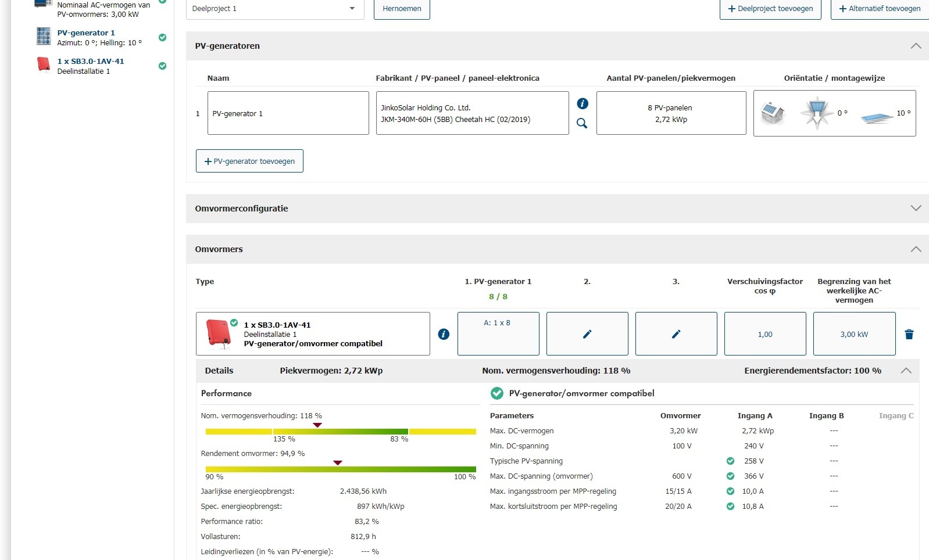Viewport: 929px width, 560px height.
Task: Click the panel tilt angle icon
Action: pyautogui.click(x=877, y=117)
